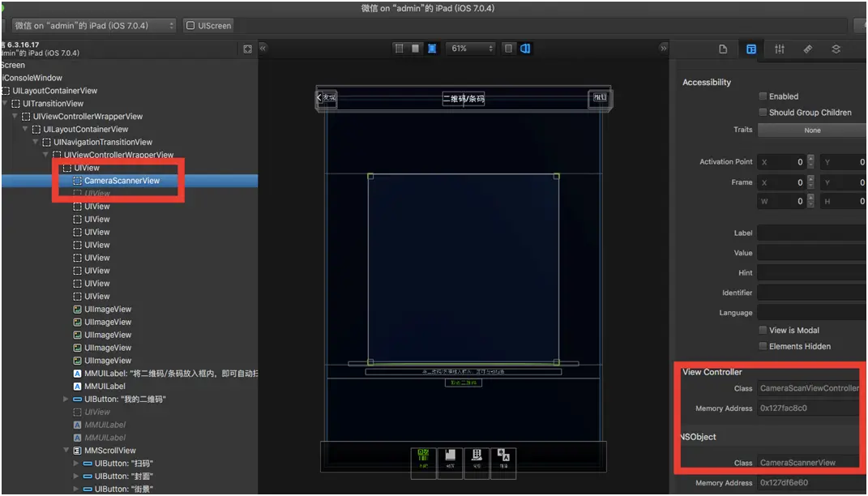The width and height of the screenshot is (868, 496).
Task: Select the highlighted wireframe-and-content view mode icon
Action: [x=432, y=49]
